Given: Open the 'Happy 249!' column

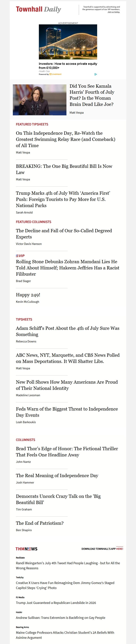Looking at the screenshot, I should [28, 295].
